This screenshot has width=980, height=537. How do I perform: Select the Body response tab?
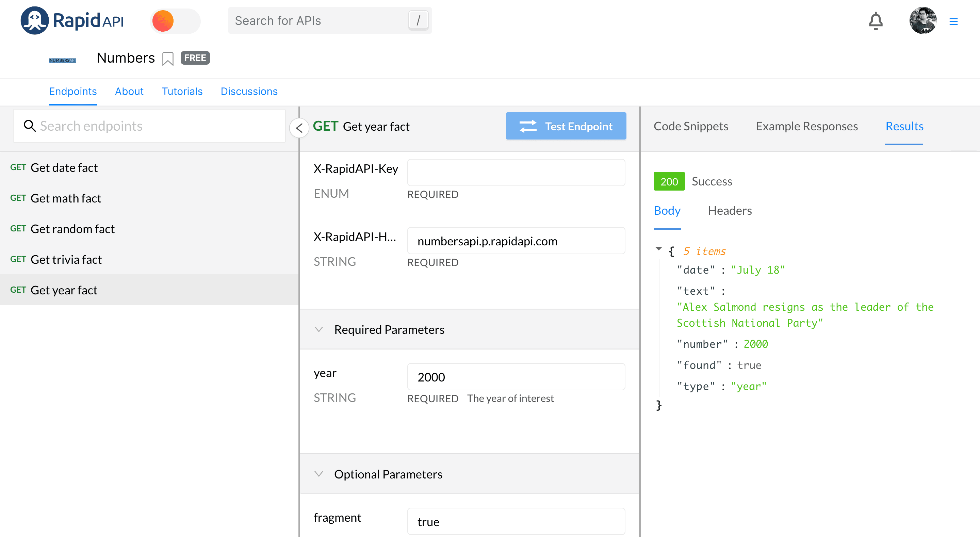[667, 210]
